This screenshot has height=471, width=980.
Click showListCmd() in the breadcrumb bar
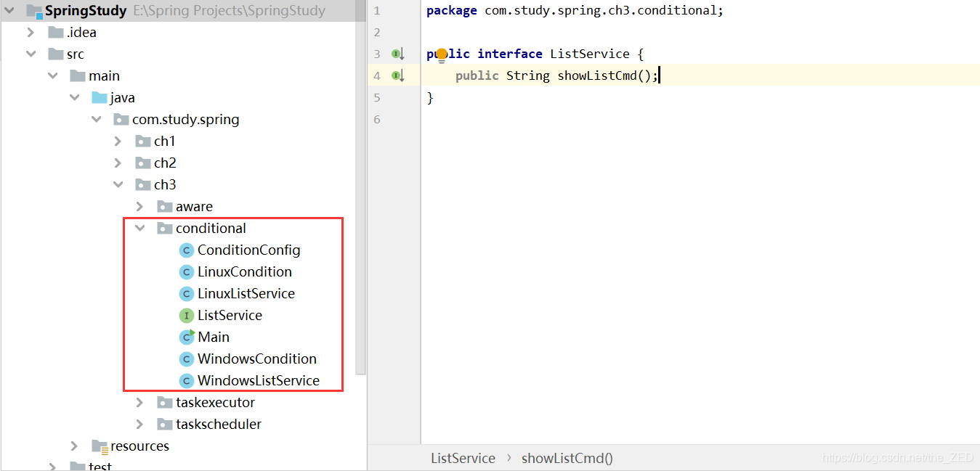pyautogui.click(x=567, y=458)
